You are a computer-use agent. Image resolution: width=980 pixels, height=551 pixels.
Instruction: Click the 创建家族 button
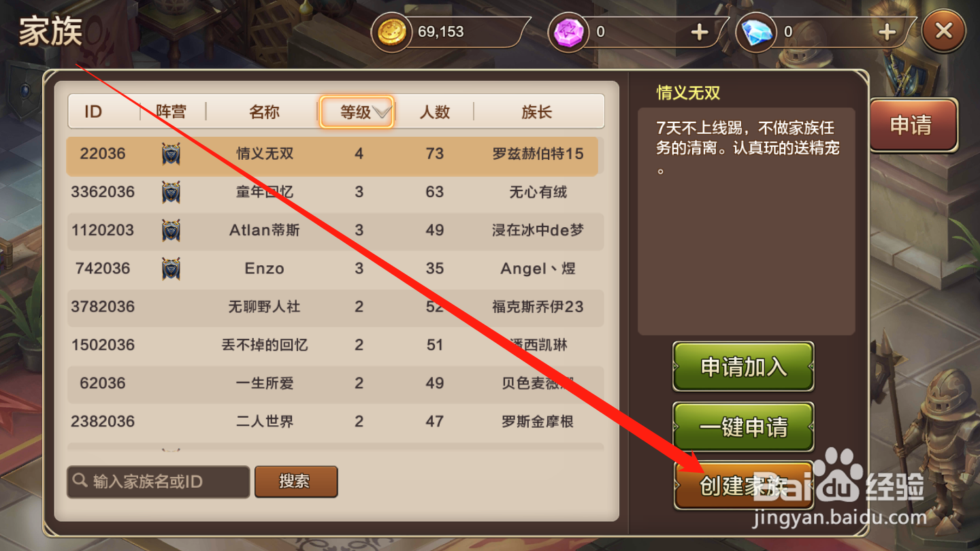click(743, 486)
